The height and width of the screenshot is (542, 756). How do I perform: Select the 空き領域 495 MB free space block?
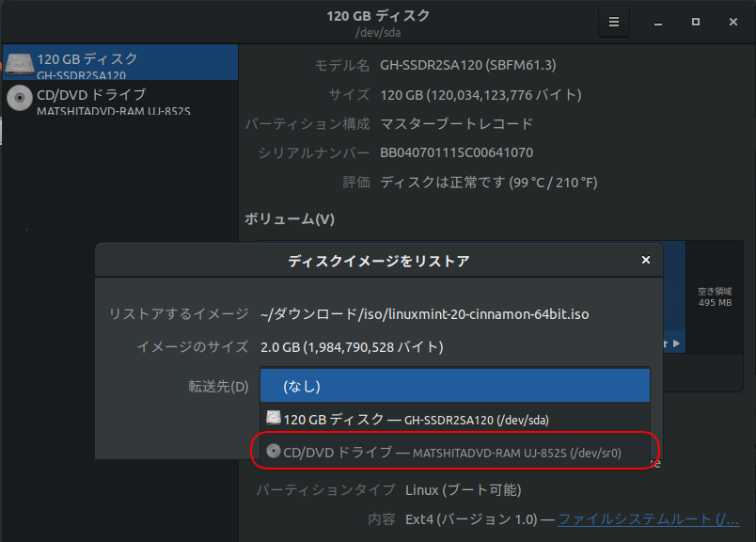click(x=715, y=296)
